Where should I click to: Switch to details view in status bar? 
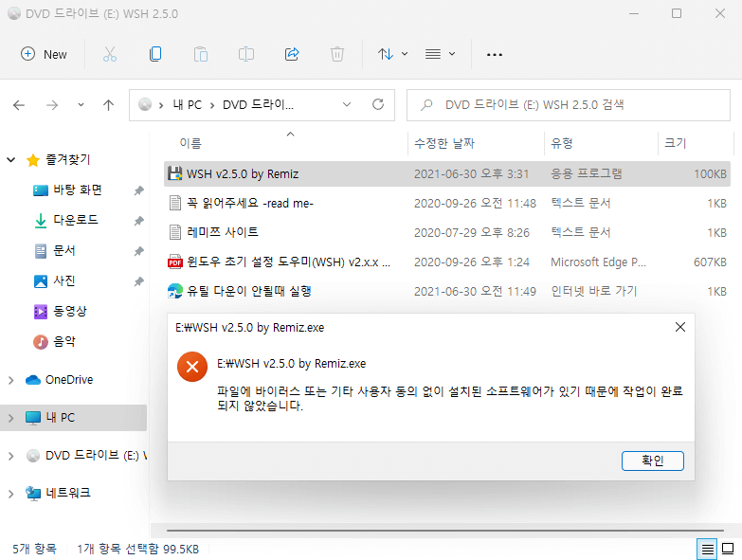tap(707, 549)
